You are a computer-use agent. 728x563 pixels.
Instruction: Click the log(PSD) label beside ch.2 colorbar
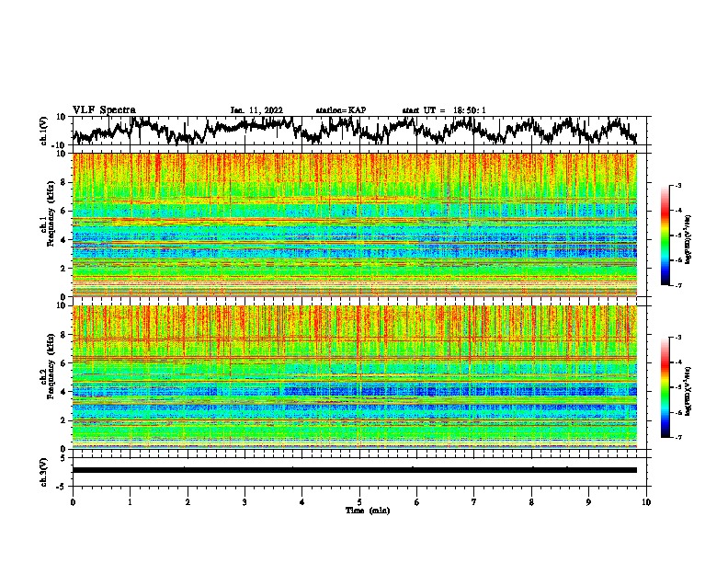(x=688, y=391)
